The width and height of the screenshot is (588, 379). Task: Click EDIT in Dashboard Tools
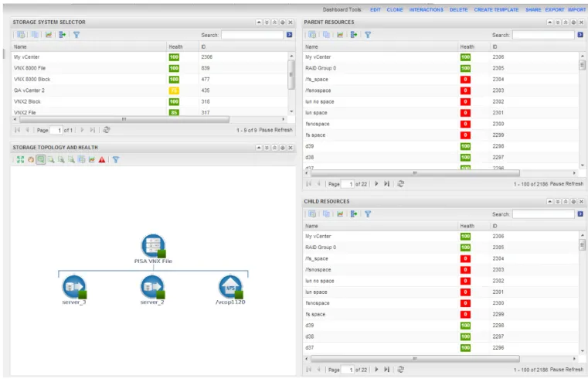coord(376,10)
